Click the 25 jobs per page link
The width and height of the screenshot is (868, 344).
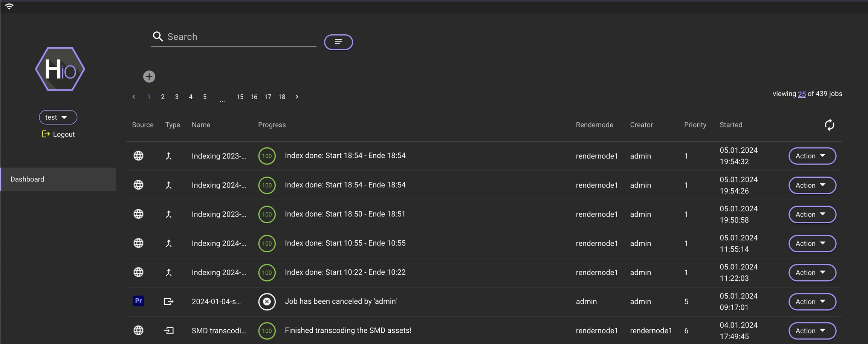[802, 94]
